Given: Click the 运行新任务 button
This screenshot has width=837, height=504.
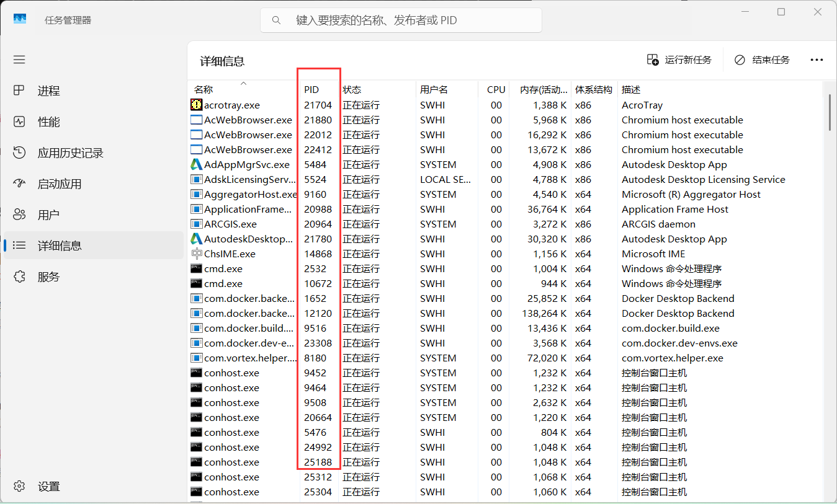Looking at the screenshot, I should [679, 60].
